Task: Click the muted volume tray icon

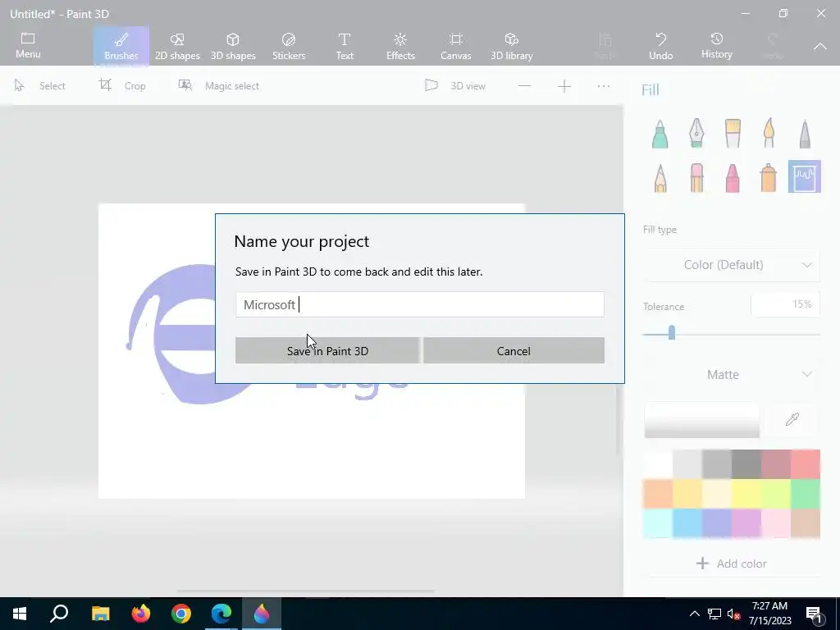Action: pyautogui.click(x=733, y=614)
